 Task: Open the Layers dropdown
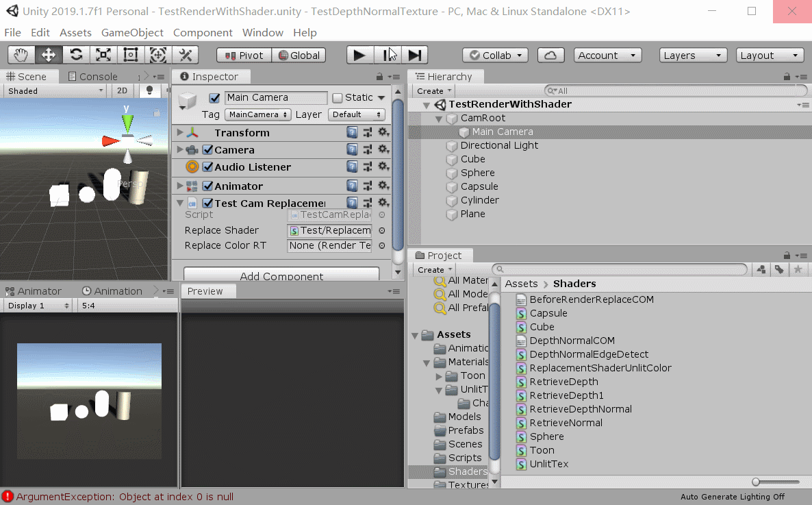click(693, 56)
